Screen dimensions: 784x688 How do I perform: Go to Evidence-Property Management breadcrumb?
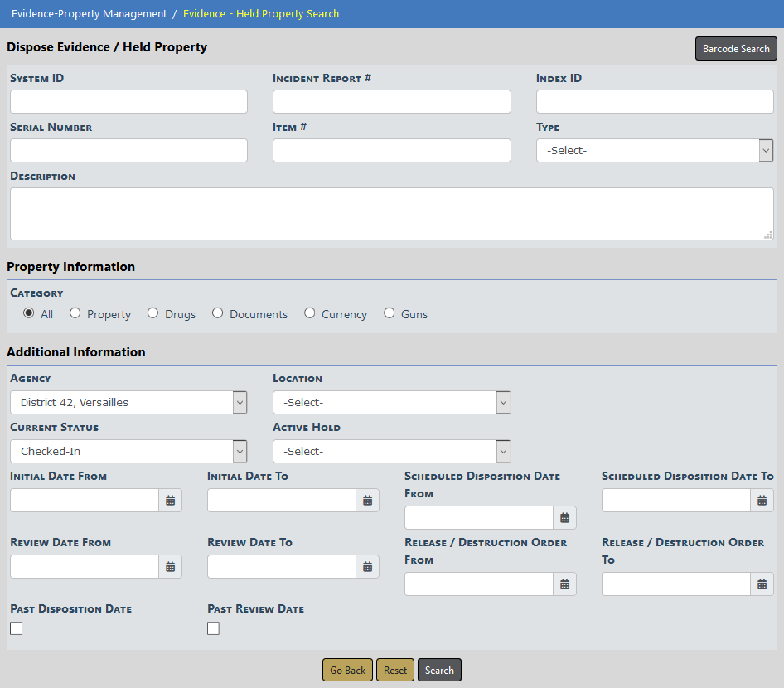89,14
